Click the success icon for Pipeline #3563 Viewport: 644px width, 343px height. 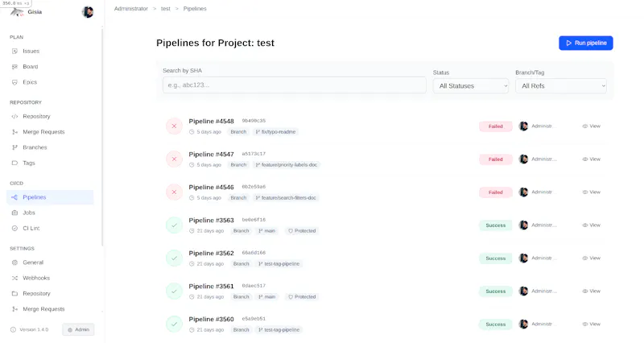174,225
